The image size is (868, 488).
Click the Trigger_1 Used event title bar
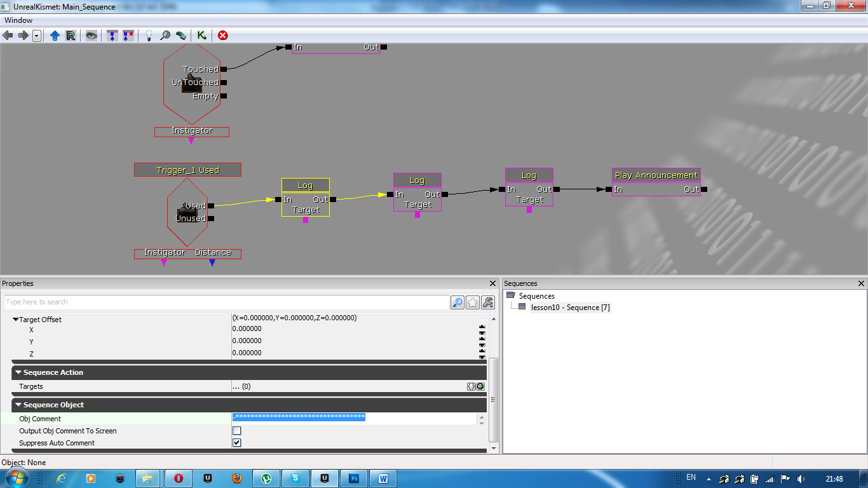(x=187, y=170)
